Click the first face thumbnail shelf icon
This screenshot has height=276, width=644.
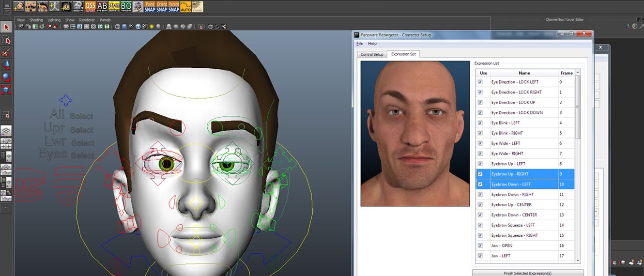coord(18,6)
